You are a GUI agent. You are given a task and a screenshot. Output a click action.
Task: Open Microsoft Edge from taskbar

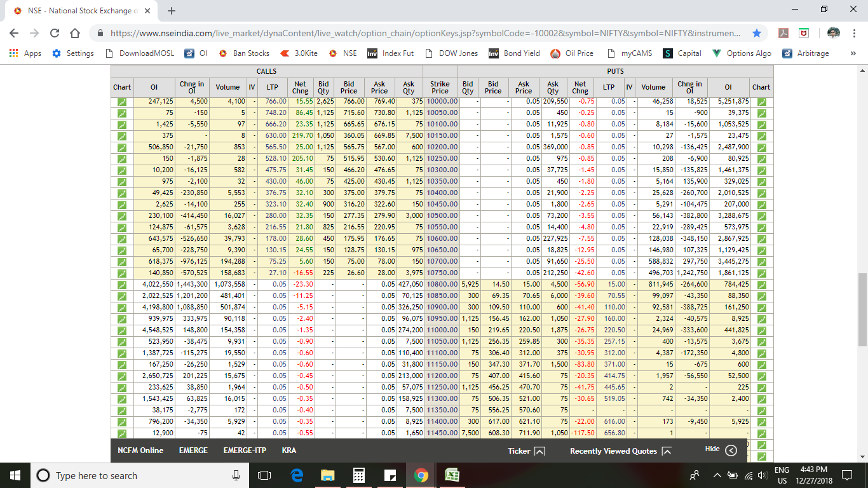click(x=296, y=475)
